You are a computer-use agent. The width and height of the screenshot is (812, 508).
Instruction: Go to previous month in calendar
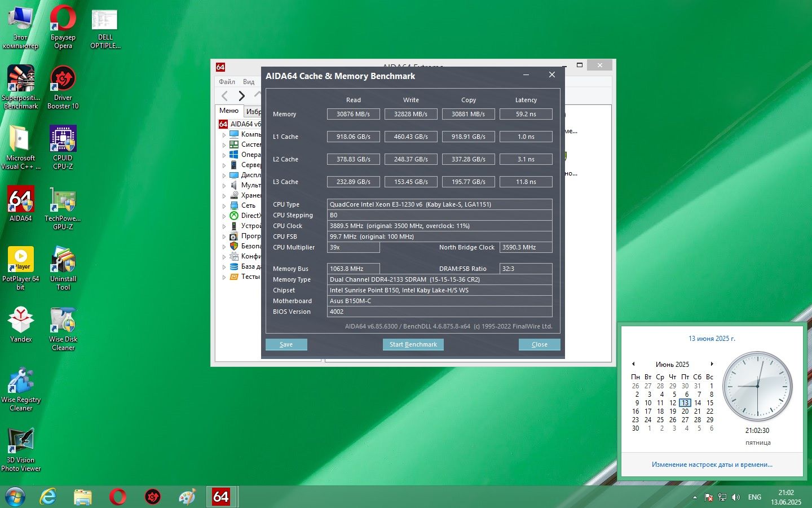pyautogui.click(x=633, y=364)
